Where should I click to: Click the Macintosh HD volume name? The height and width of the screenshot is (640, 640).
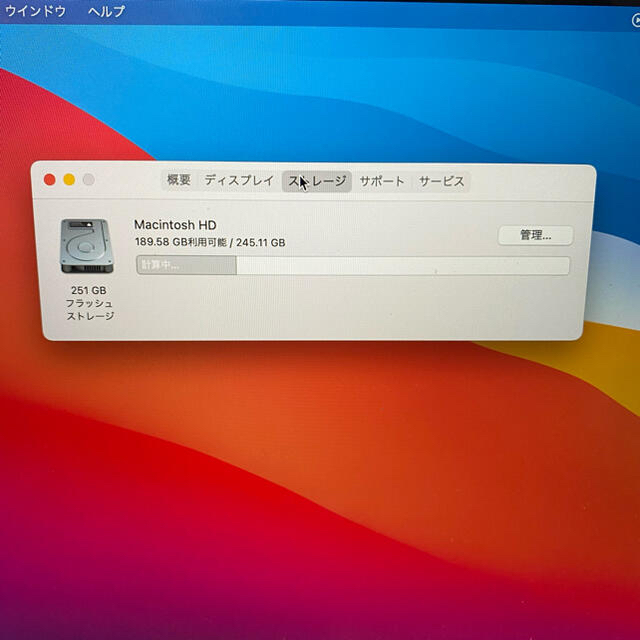[175, 224]
